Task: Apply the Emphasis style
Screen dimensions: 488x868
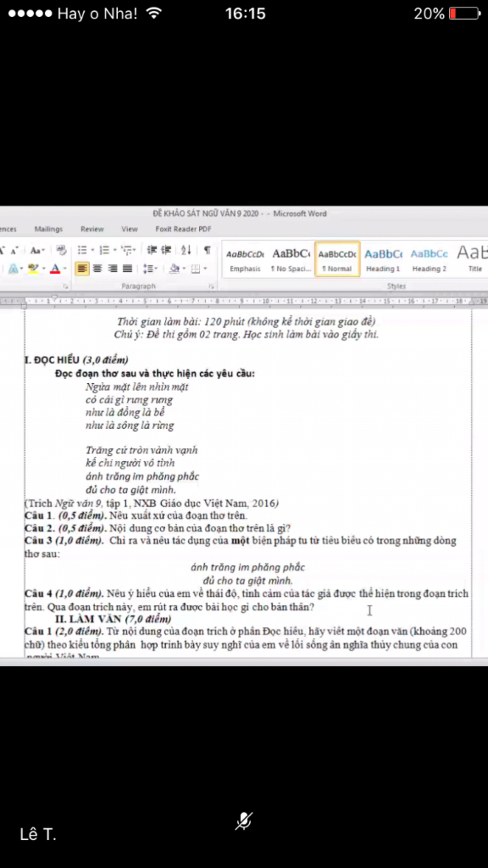Action: (x=245, y=260)
